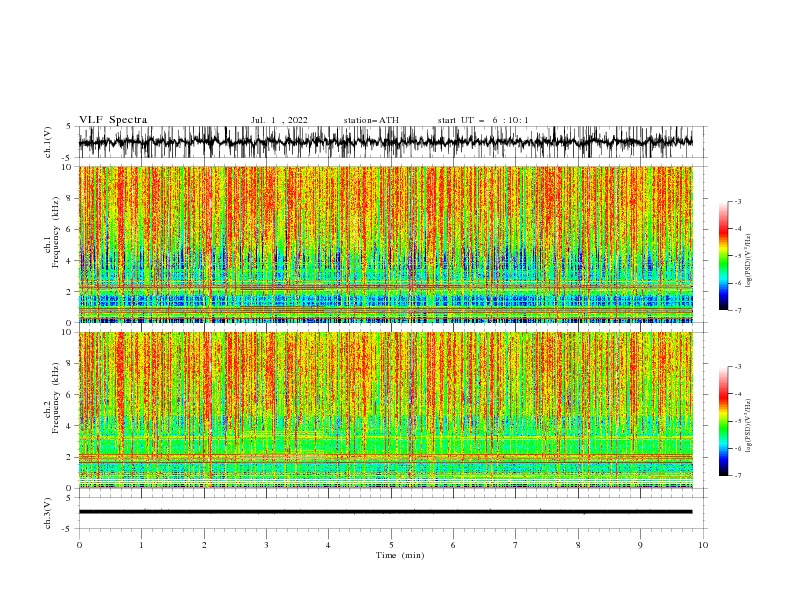Click the "9" tick on the Time axis
792x612 pixels.
click(640, 545)
